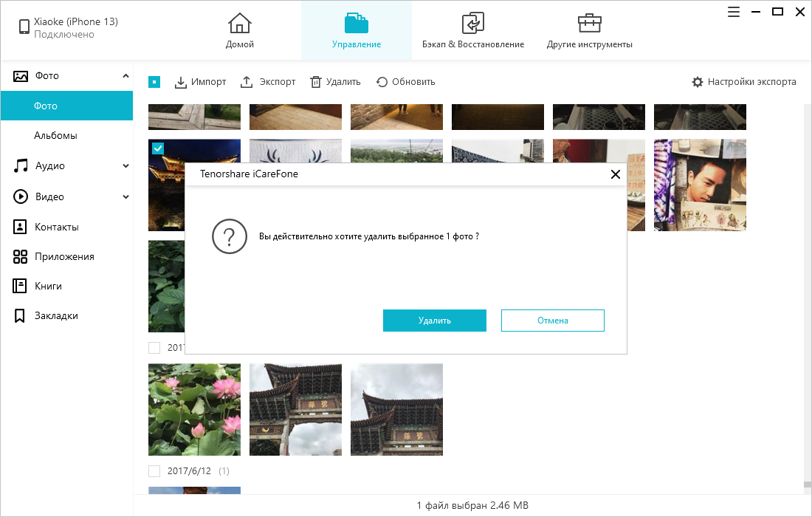This screenshot has width=812, height=517.
Task: Select the gate archway photo with sky gap
Action: (295, 410)
